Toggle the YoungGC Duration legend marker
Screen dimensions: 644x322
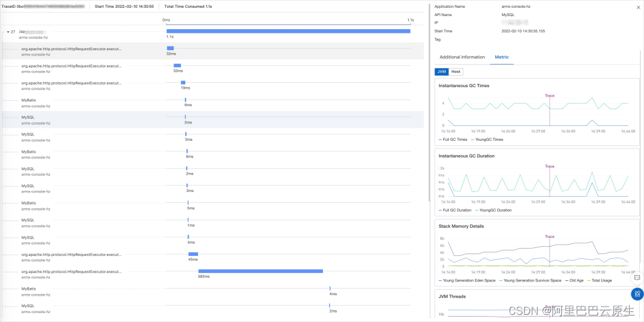[494, 210]
